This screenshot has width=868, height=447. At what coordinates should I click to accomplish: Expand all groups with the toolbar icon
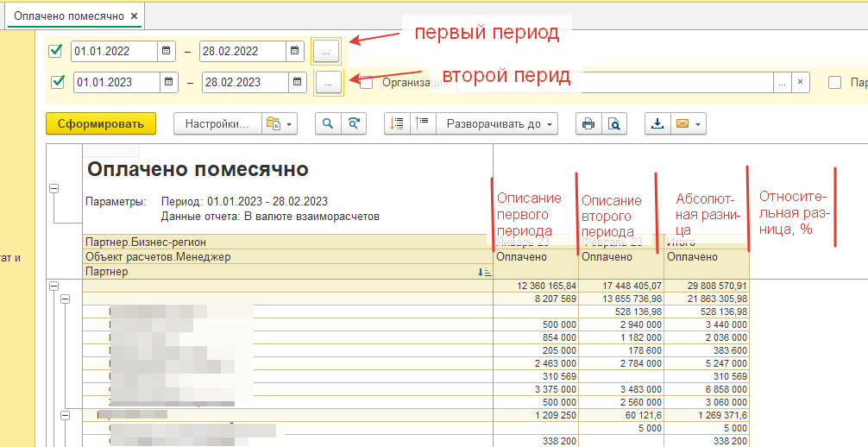(x=422, y=123)
